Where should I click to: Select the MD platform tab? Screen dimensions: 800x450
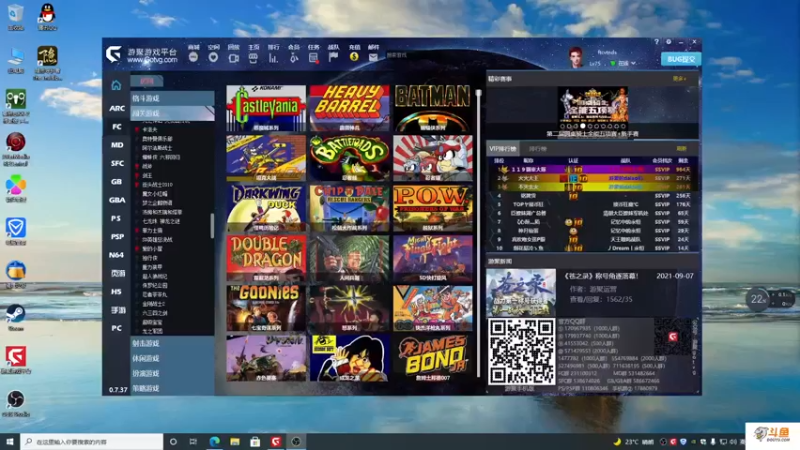click(117, 145)
